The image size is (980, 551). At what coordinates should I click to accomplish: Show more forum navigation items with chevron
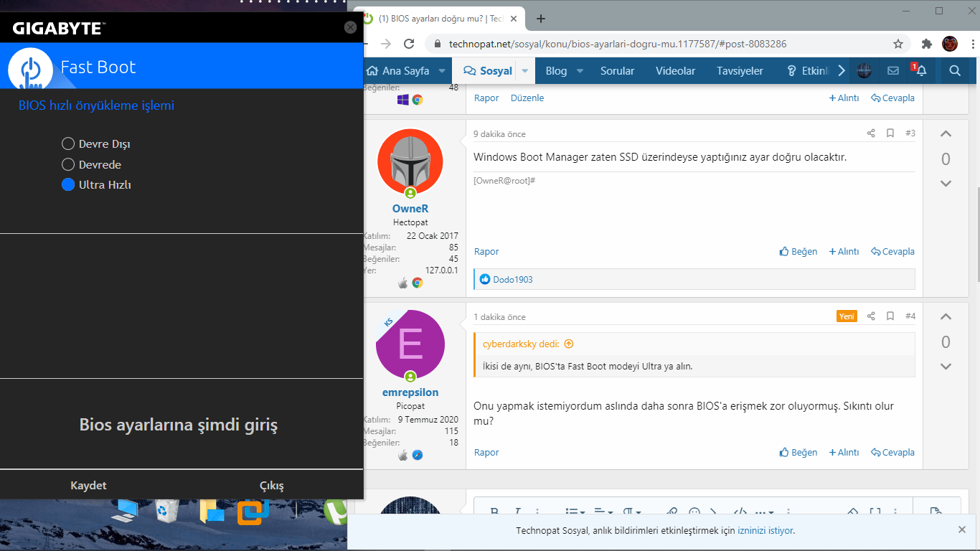(x=842, y=70)
